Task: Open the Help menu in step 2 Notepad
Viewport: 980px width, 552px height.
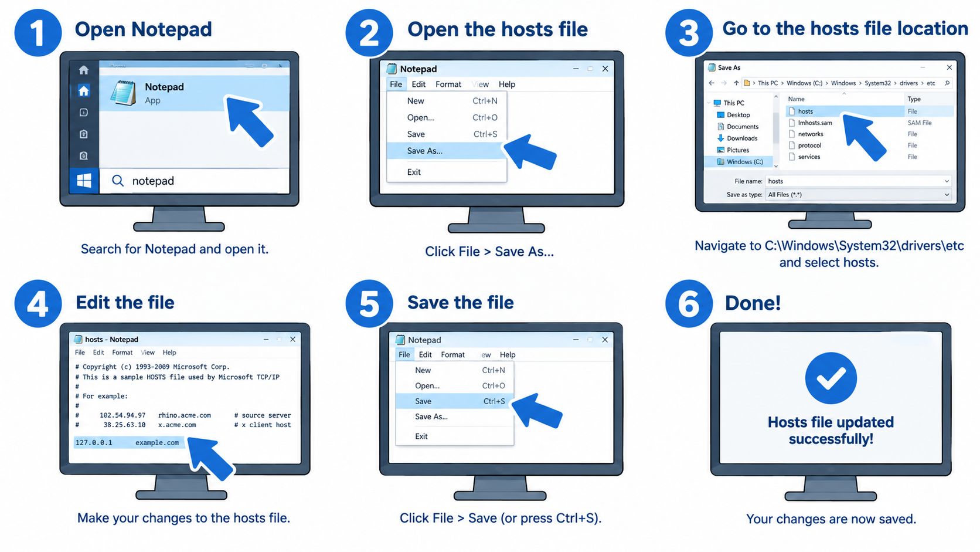Action: click(507, 84)
